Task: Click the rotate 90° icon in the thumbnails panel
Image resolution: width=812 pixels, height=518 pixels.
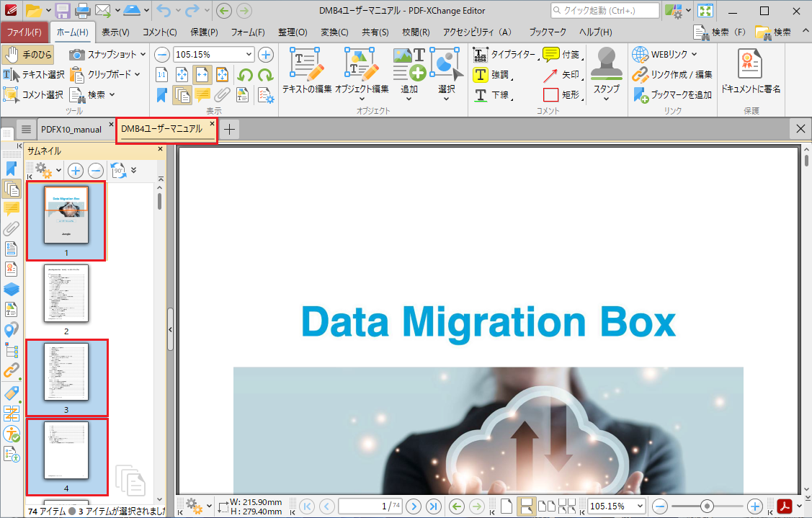Action: [x=119, y=170]
